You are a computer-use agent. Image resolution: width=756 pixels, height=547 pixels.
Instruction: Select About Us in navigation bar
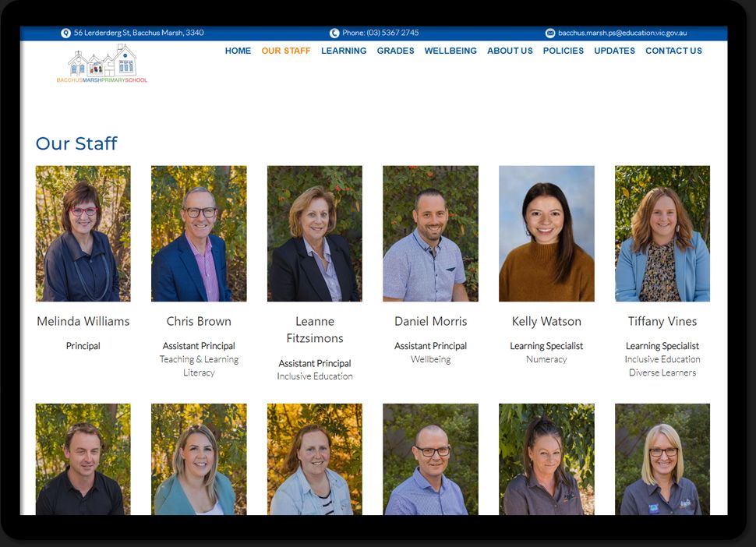pos(510,51)
